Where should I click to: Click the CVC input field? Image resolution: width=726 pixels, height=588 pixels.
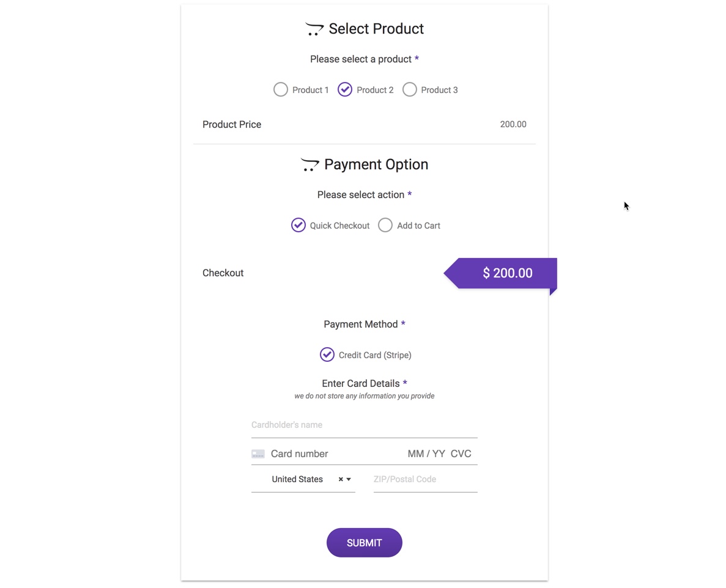tap(461, 454)
